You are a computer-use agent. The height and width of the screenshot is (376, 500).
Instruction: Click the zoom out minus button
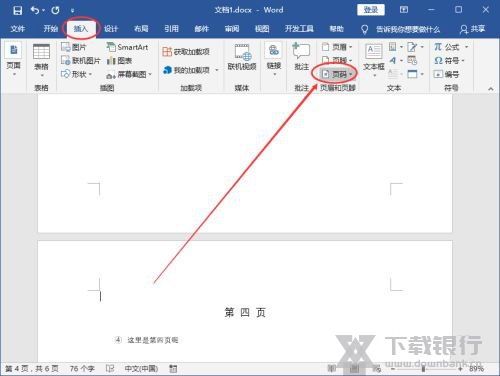[x=393, y=369]
